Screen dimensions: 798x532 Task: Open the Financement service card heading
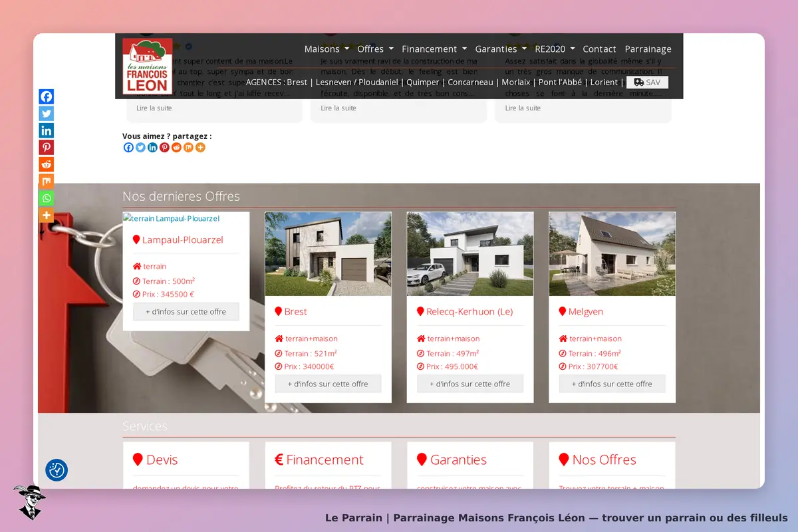tap(325, 460)
